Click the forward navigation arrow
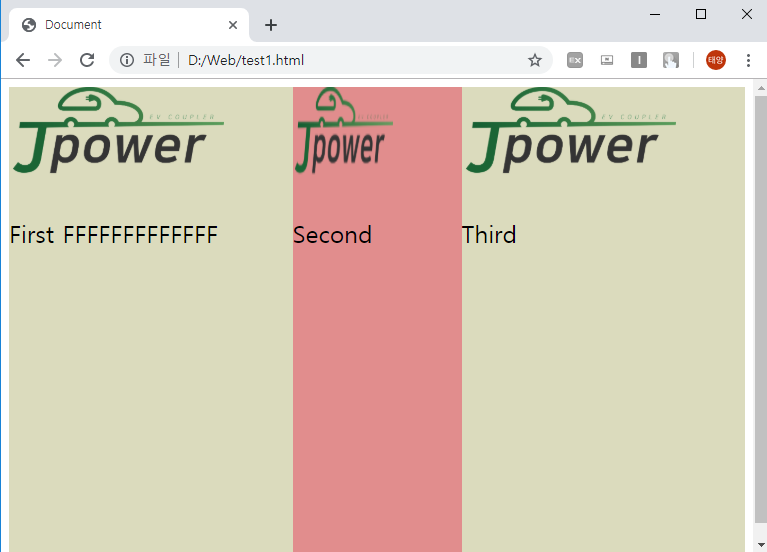 click(55, 60)
